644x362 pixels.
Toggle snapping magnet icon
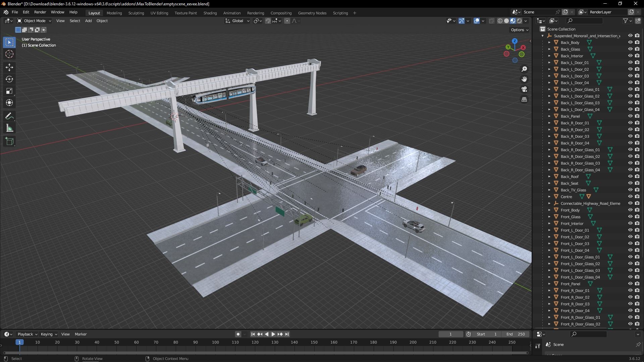[x=268, y=21]
